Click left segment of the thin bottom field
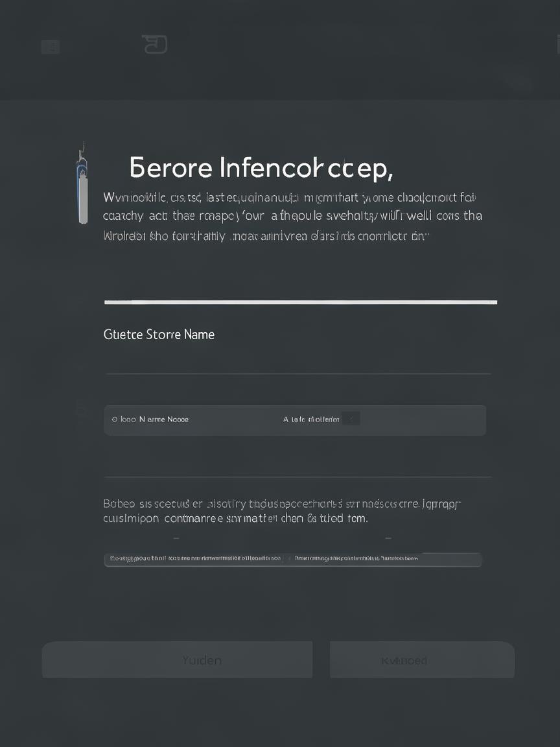 [x=194, y=558]
